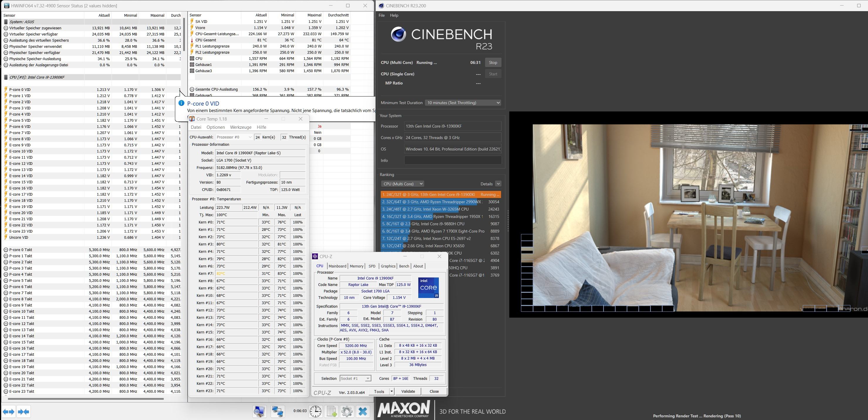This screenshot has width=868, height=420.
Task: Click the P-core 0 VID lightning icon
Action: (6, 89)
